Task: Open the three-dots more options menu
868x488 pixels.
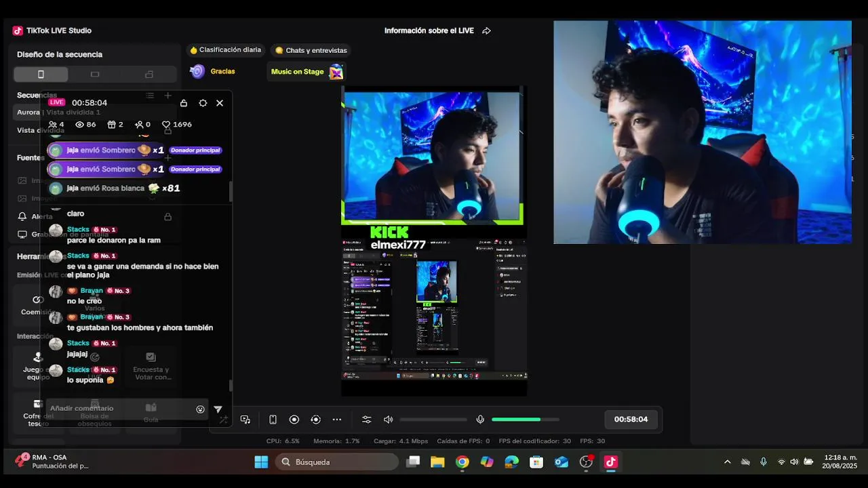Action: pos(337,420)
